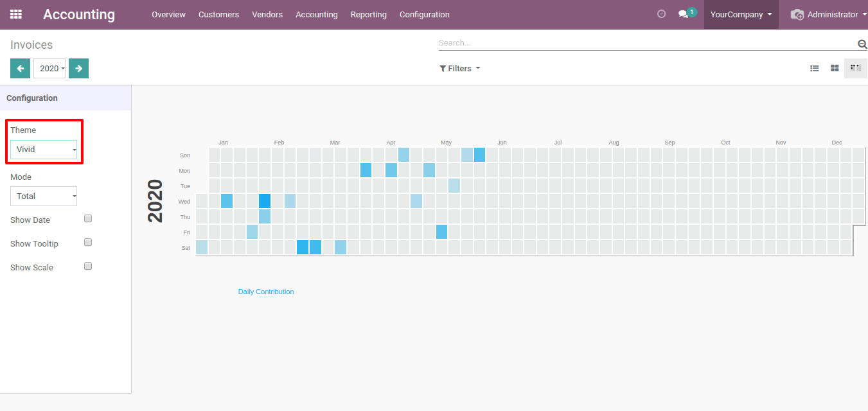The image size is (868, 411).
Task: Open the YourCompany switcher
Action: 741,14
